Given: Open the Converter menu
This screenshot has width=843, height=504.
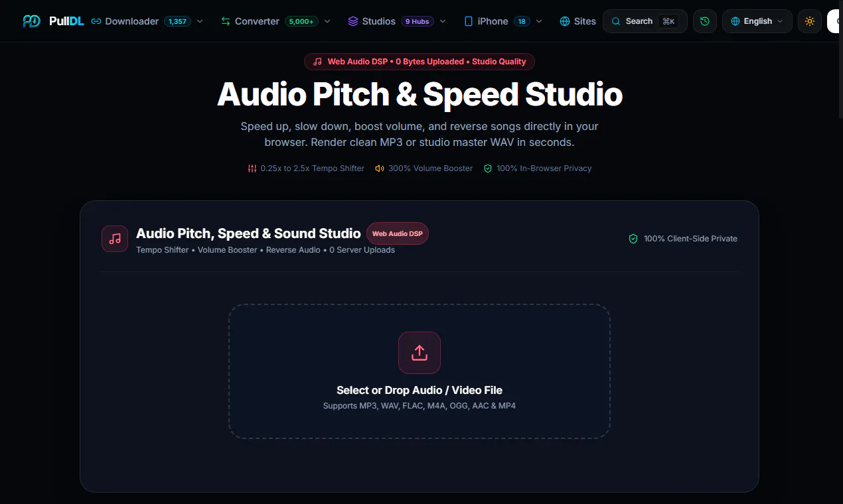Looking at the screenshot, I should click(275, 21).
